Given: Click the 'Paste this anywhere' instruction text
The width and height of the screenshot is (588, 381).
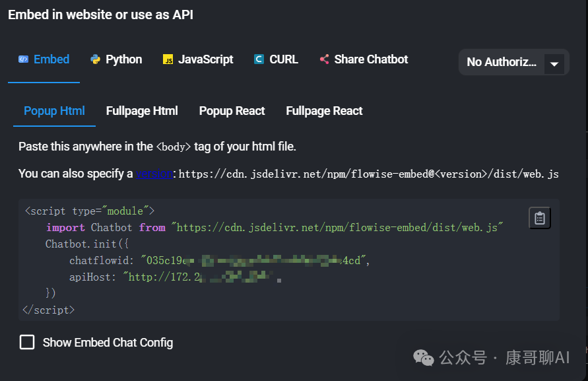Looking at the screenshot, I should (157, 147).
